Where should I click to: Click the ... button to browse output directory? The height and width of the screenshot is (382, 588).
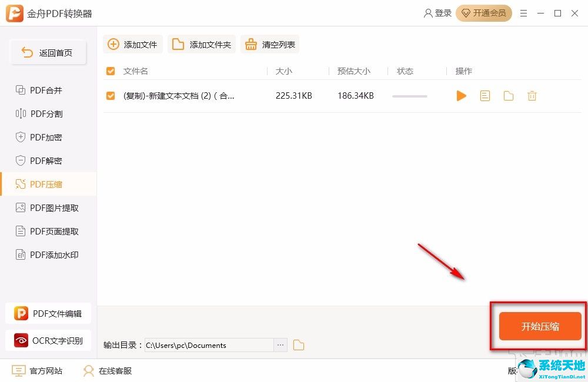click(x=280, y=345)
